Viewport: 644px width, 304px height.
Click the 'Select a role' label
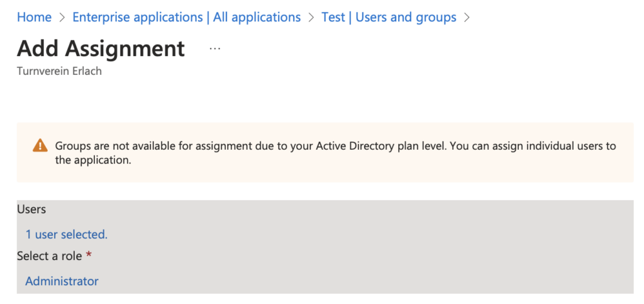click(49, 256)
